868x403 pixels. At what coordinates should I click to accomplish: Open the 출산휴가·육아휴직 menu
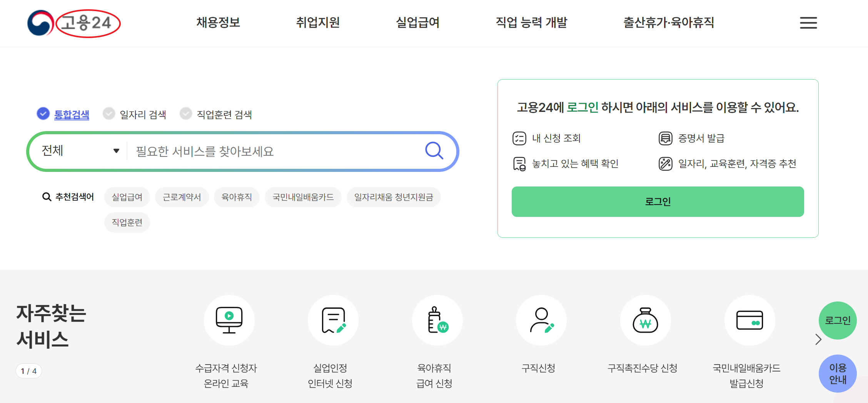click(x=669, y=23)
